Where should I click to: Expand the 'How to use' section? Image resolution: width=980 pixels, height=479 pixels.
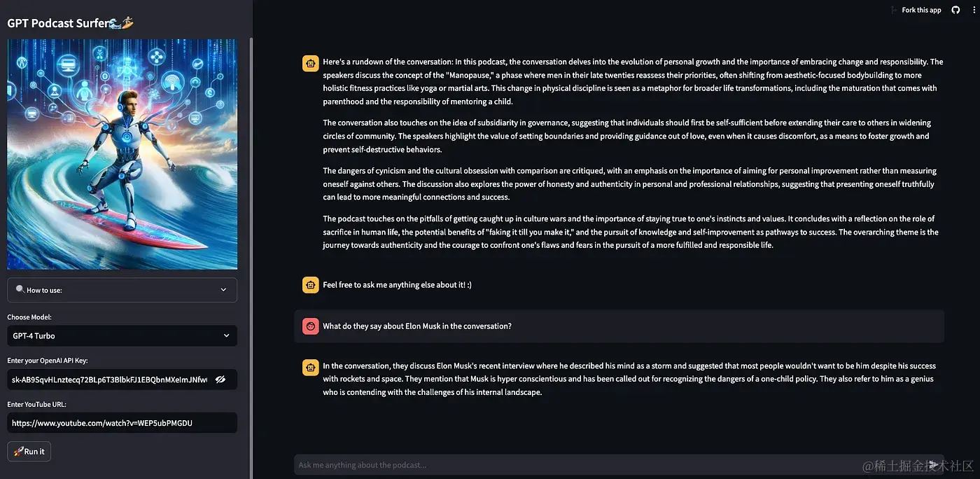pyautogui.click(x=122, y=290)
